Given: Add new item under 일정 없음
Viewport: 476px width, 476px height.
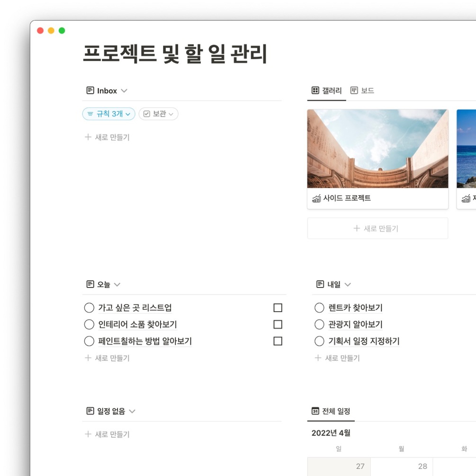Looking at the screenshot, I should 108,434.
